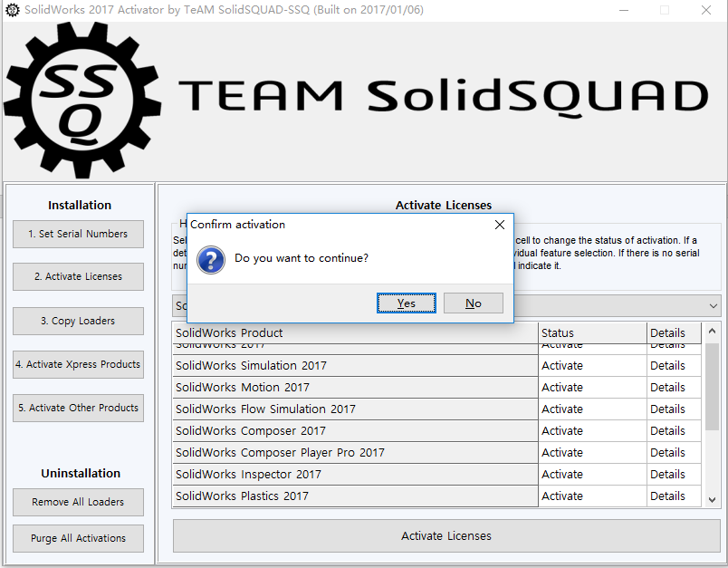Click Purge All Activations button
The height and width of the screenshot is (568, 728).
pos(78,538)
